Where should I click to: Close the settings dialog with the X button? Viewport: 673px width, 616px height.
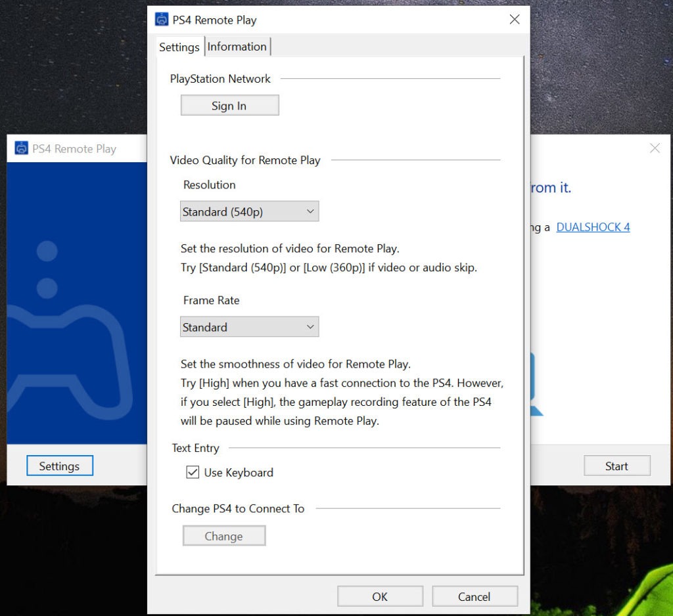pos(514,19)
